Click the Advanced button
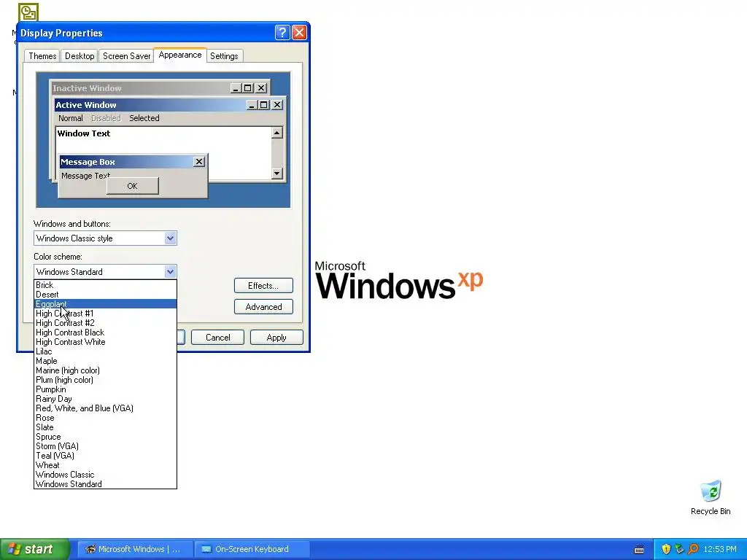The width and height of the screenshot is (747, 560). [x=263, y=307]
